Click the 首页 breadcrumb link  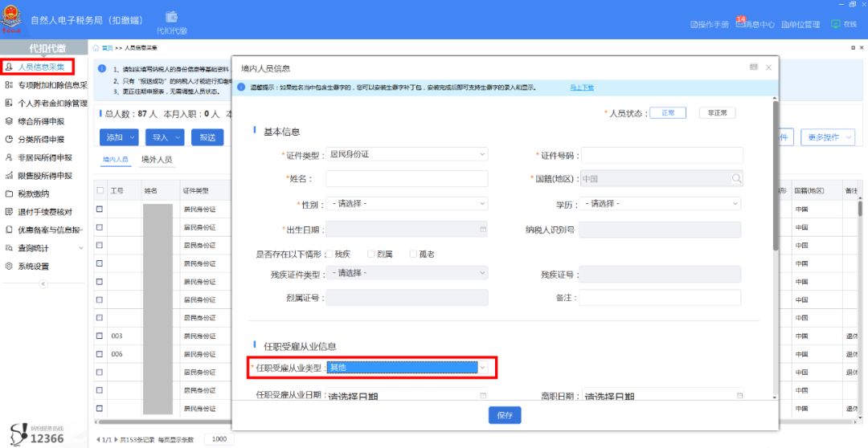click(106, 48)
